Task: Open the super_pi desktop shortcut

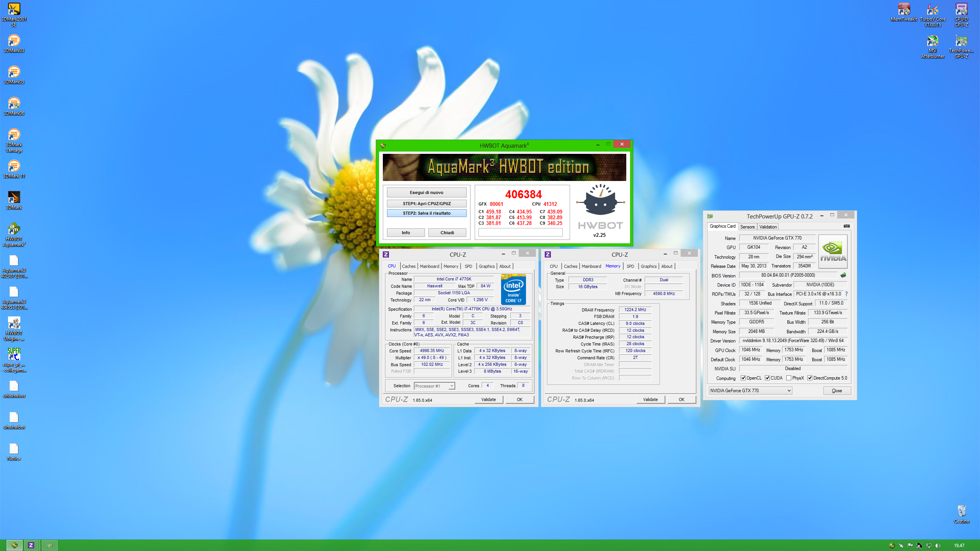Action: (14, 360)
